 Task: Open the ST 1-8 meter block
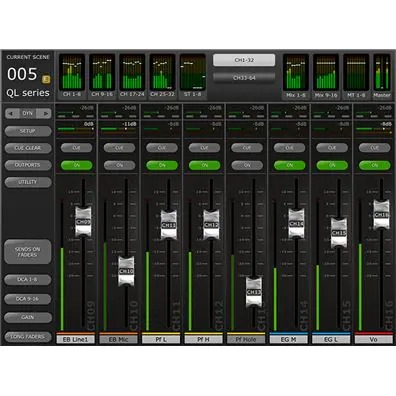193,76
